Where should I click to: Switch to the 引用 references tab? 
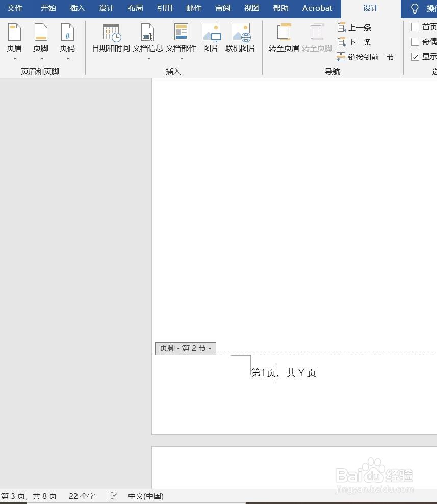(165, 8)
